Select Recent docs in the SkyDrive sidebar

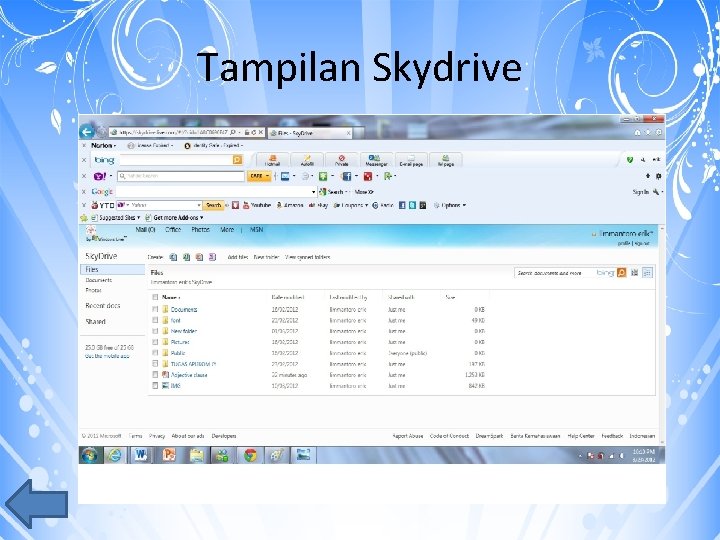pos(103,305)
